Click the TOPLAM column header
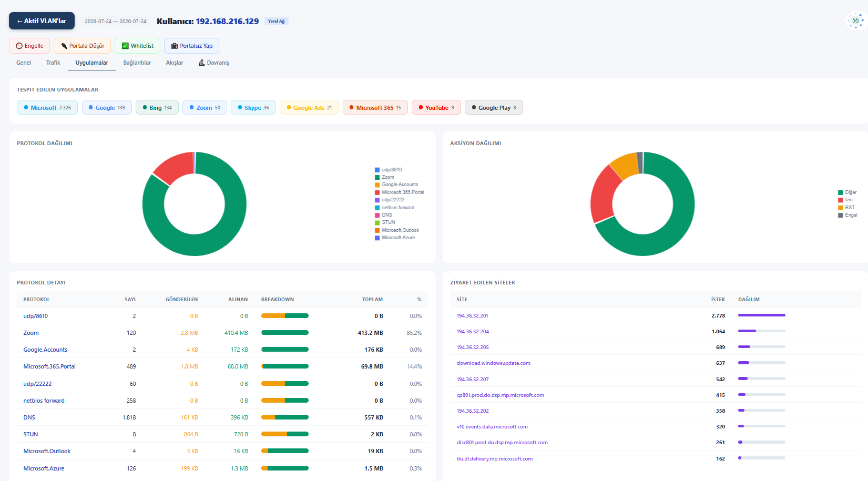 point(372,300)
